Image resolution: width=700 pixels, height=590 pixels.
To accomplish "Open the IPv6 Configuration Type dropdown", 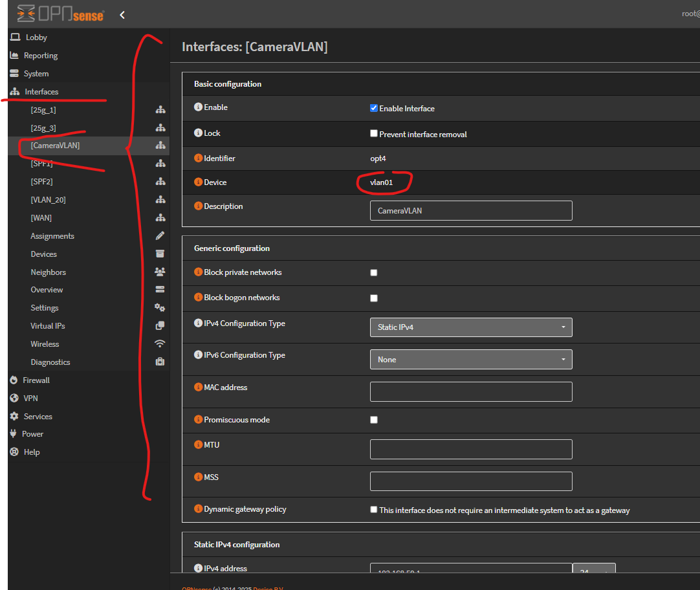I will 470,359.
